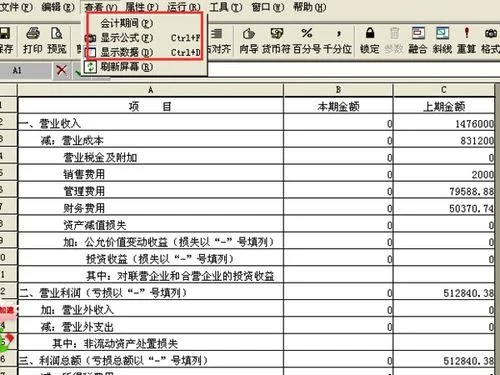Open the 工具(T) menu

[x=226, y=7]
